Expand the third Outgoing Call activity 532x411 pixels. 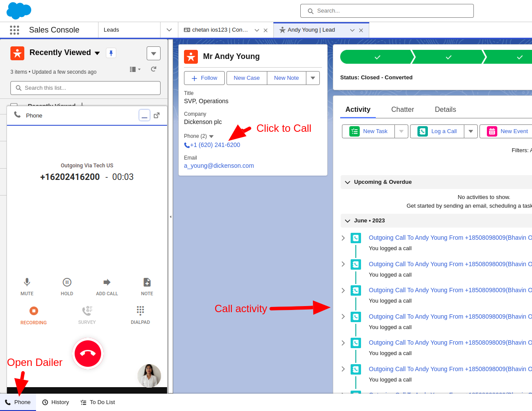pos(343,290)
